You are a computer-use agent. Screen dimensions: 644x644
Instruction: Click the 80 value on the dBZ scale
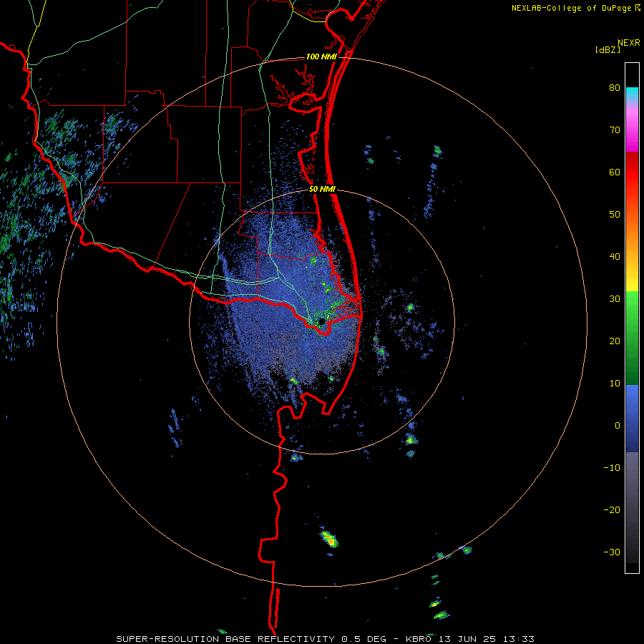pyautogui.click(x=615, y=87)
